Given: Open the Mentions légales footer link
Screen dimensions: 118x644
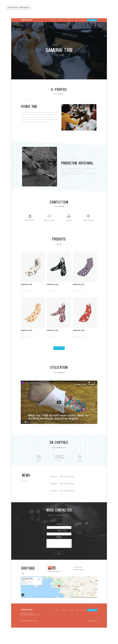Looking at the screenshot, I should [x=93, y=620].
